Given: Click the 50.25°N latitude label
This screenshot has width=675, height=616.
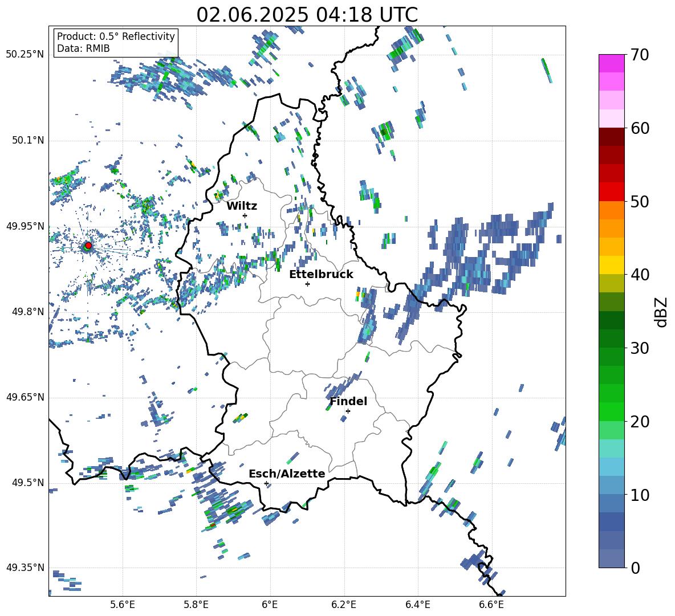Looking at the screenshot, I should (25, 55).
